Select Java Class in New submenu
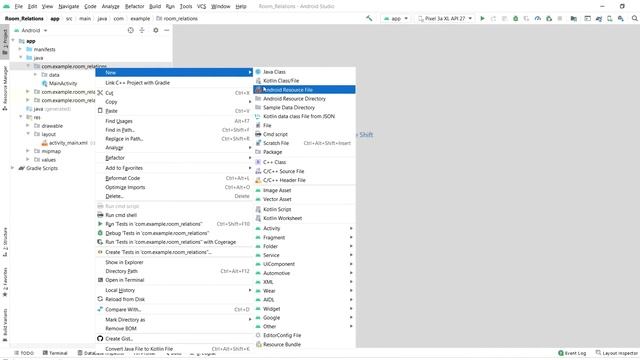Viewport: 640px width, 360px height. [304, 72]
